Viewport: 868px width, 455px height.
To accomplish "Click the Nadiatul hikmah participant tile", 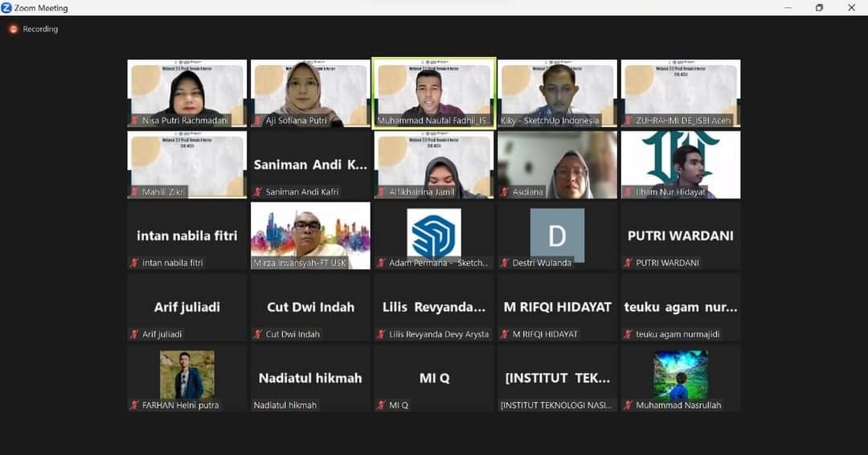I will [310, 378].
